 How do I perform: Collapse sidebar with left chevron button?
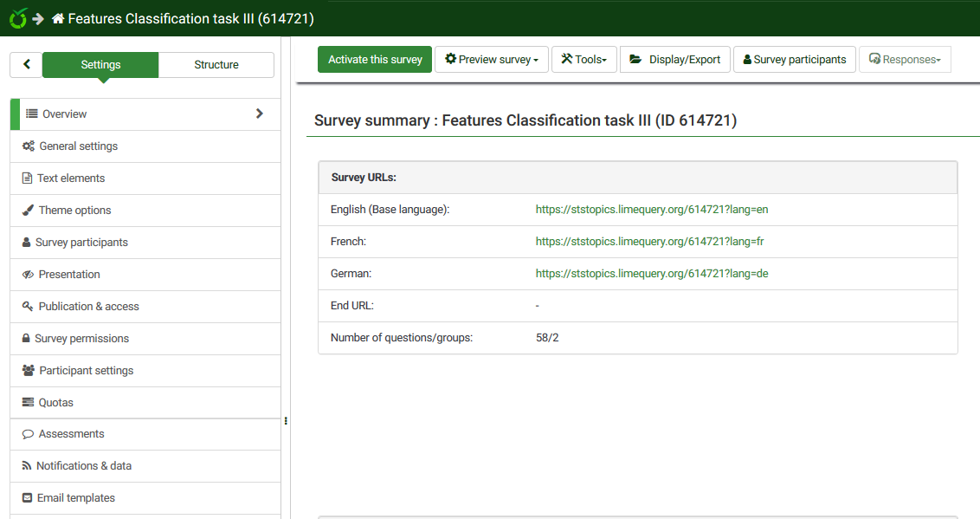click(x=26, y=65)
